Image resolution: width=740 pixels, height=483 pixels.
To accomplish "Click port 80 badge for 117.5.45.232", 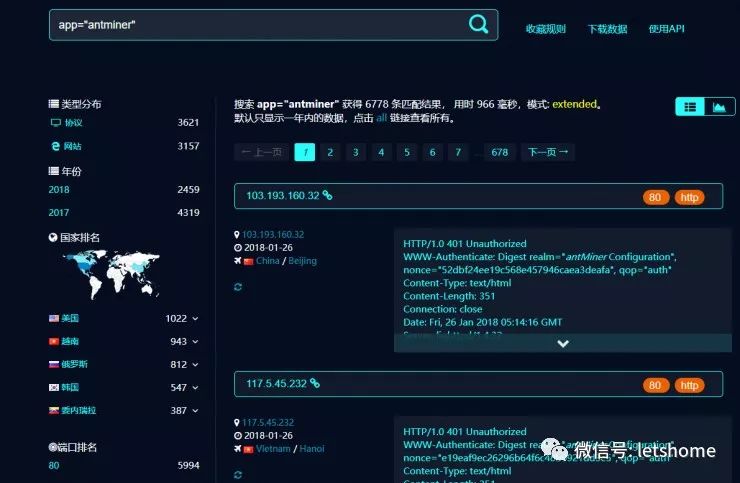I will tap(656, 385).
